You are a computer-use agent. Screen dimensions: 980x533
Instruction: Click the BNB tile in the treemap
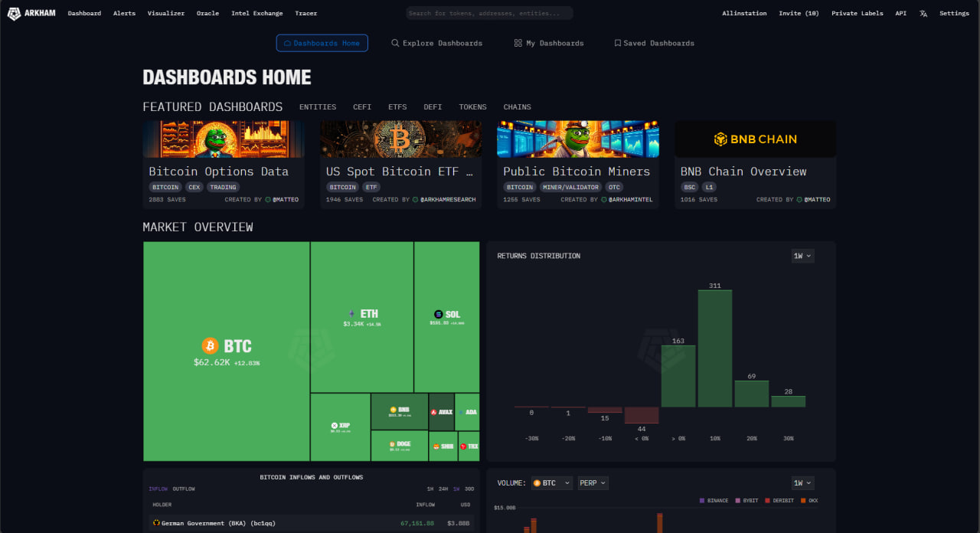pyautogui.click(x=400, y=412)
